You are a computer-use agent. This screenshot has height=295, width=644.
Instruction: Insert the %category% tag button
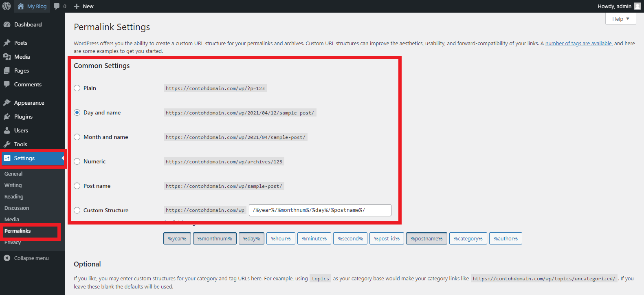[x=468, y=238]
